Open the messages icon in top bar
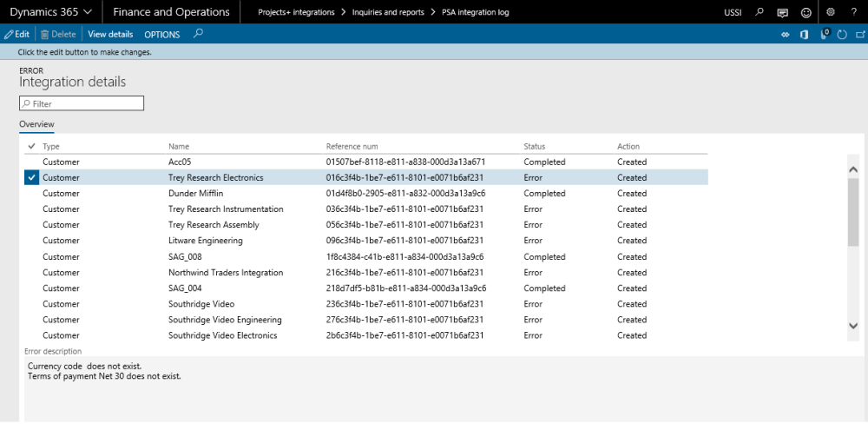868x424 pixels. 783,12
